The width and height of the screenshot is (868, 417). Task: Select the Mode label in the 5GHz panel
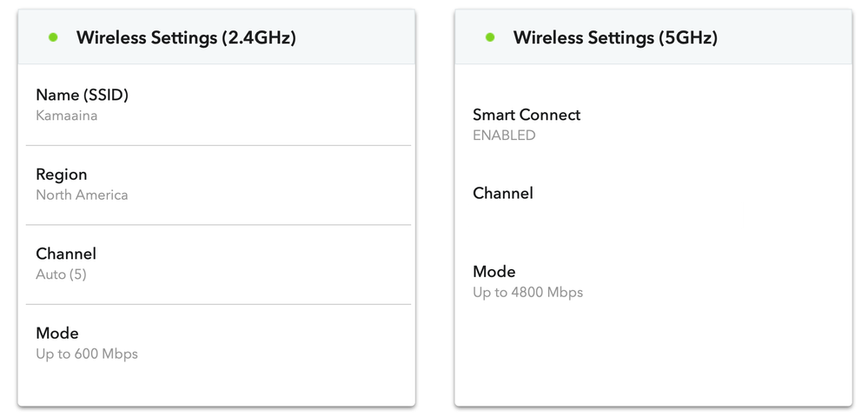[494, 271]
